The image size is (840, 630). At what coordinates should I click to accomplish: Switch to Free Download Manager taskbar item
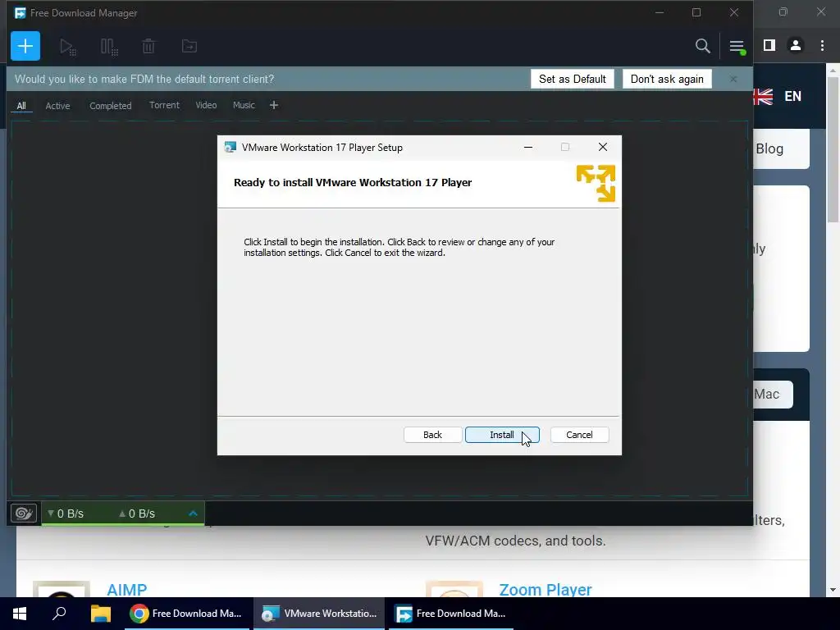coord(451,614)
